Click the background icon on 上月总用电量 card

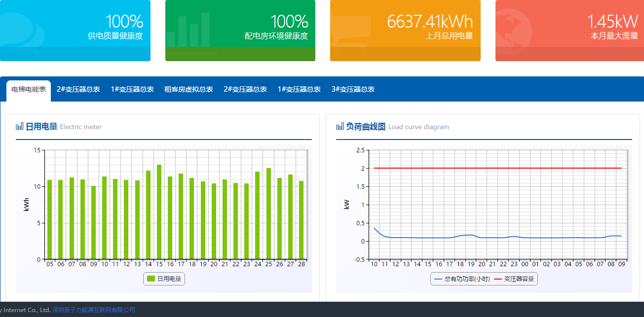pos(351,32)
